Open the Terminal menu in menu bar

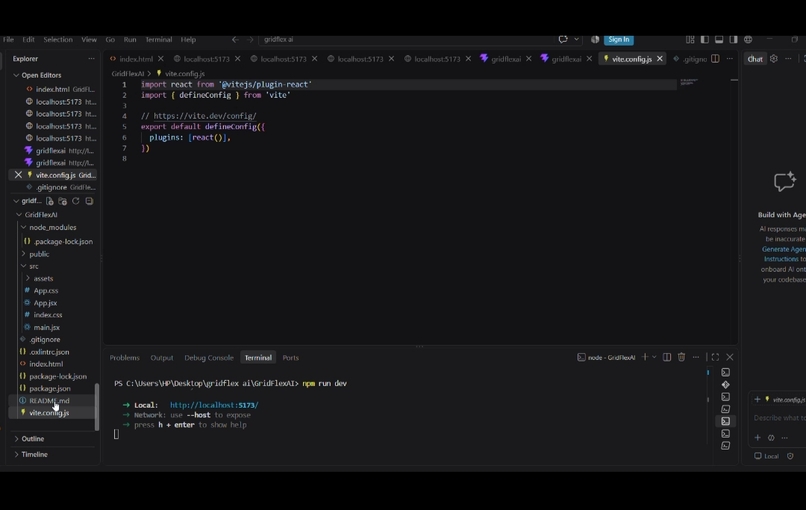click(x=158, y=40)
